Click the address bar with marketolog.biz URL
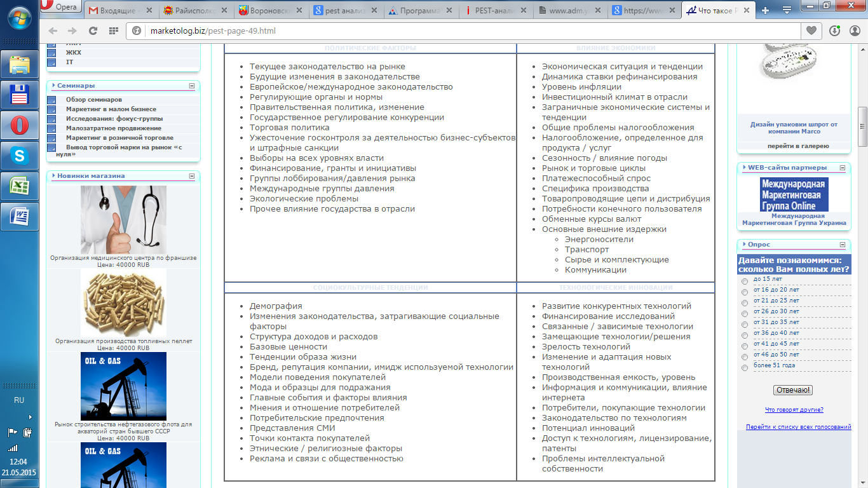This screenshot has height=488, width=868. click(464, 30)
